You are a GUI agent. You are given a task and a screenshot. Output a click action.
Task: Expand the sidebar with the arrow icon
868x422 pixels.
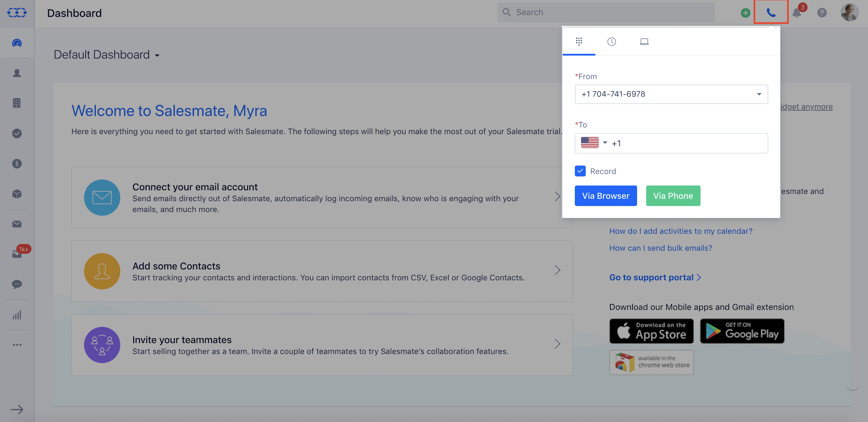pos(17,410)
